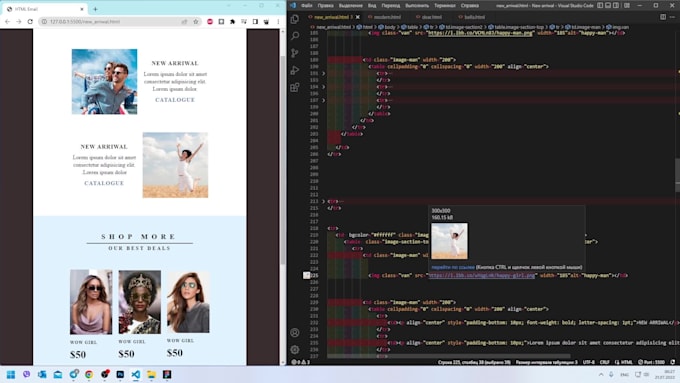Open the Вид menu in VS Code
This screenshot has width=680, height=383.
pos(372,6)
